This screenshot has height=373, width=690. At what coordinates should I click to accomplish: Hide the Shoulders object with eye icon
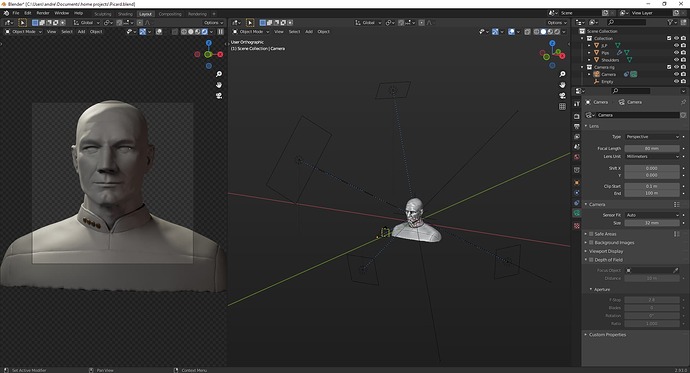tap(676, 60)
